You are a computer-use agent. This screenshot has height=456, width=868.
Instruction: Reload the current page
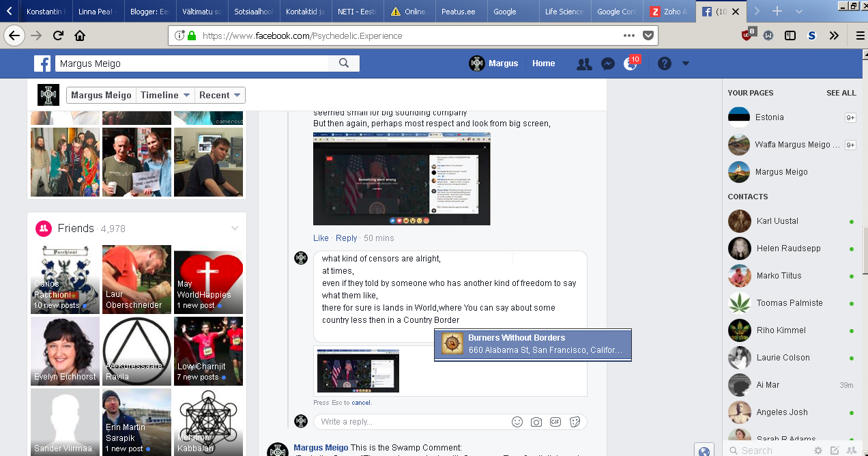tap(58, 35)
